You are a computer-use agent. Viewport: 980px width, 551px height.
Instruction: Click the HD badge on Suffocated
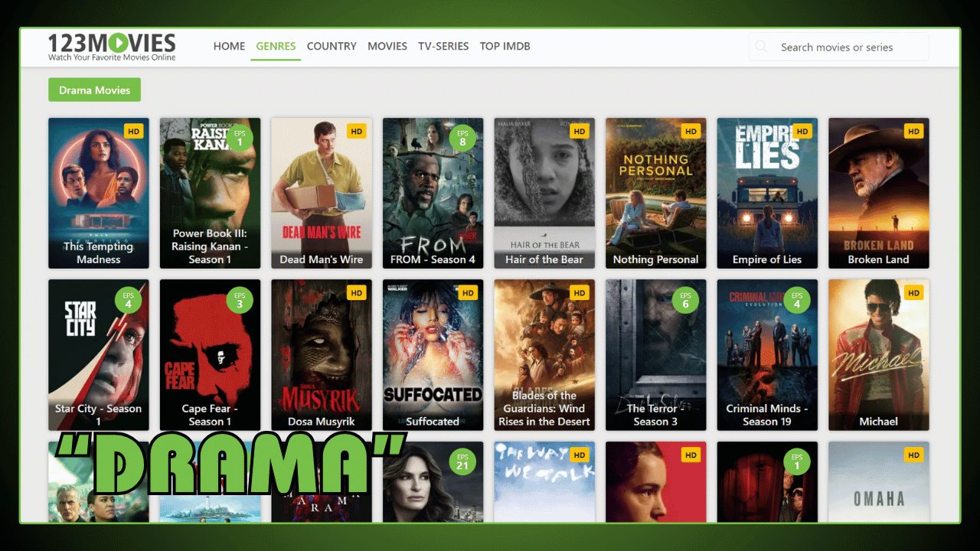pos(468,293)
